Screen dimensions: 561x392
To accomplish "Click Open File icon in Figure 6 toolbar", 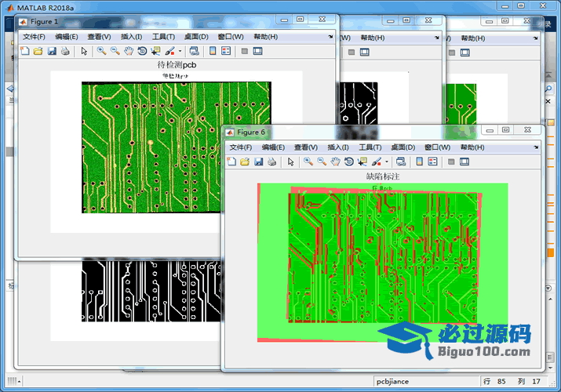I will pos(244,162).
